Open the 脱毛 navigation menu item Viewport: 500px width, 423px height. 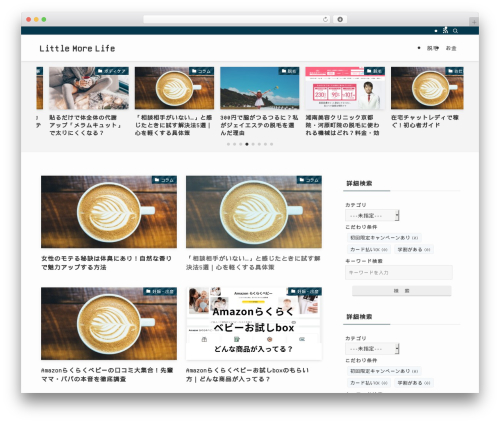[433, 48]
